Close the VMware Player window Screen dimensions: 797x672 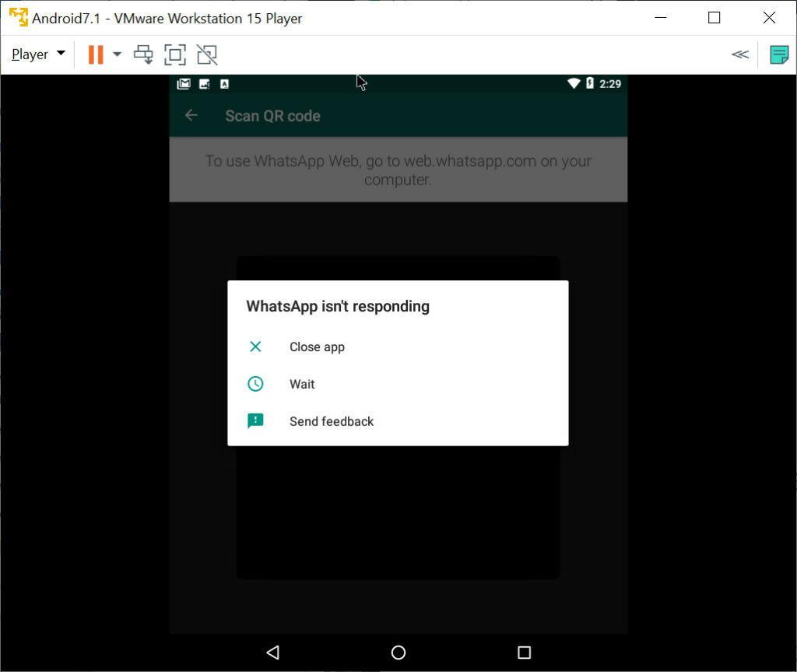pyautogui.click(x=769, y=17)
